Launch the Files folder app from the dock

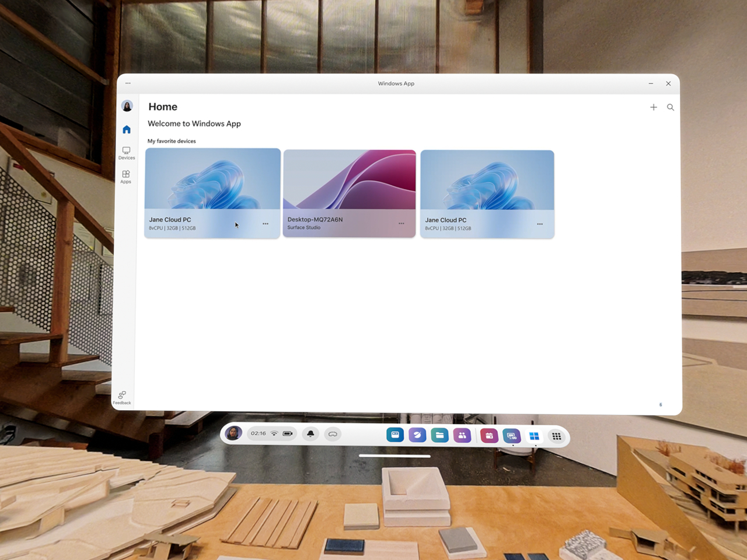439,435
